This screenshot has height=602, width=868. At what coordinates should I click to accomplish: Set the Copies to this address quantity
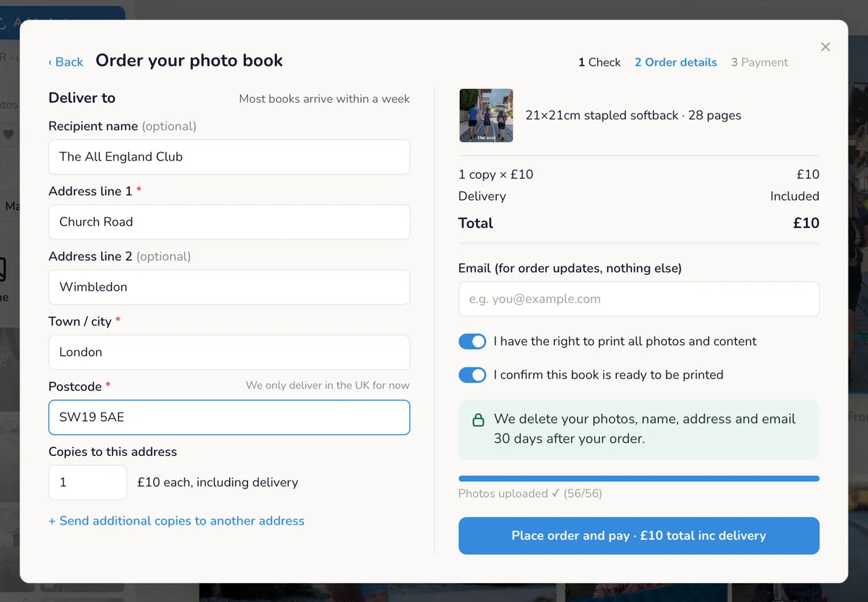[x=88, y=483]
